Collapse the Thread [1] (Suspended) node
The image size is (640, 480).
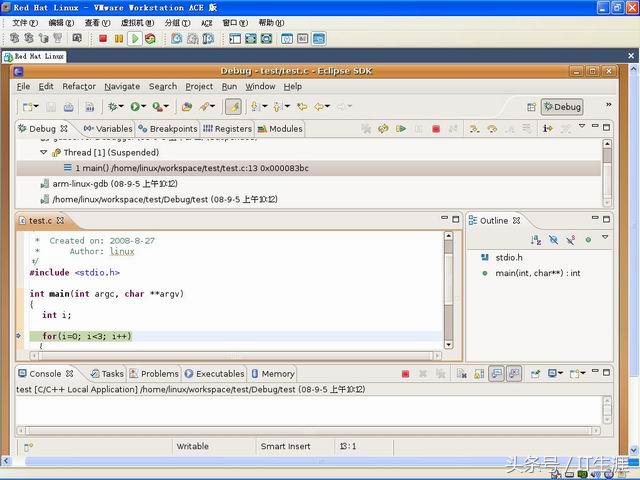(44, 152)
